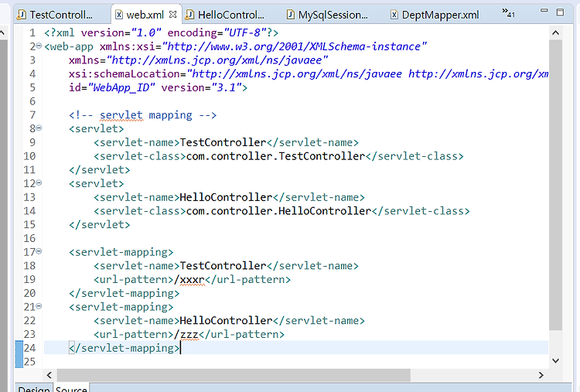Click the Java file icon on HelloControl... tab
580x392 pixels.
(189, 15)
